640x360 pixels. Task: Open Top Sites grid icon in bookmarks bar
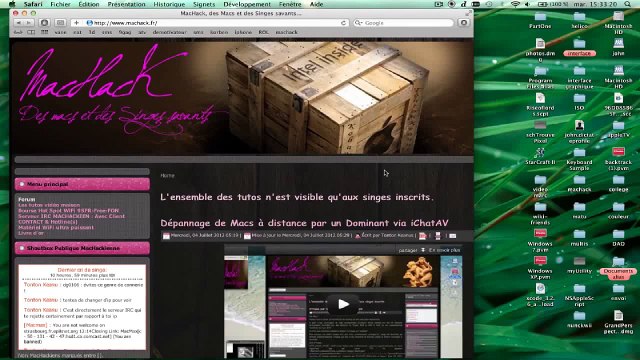44,32
